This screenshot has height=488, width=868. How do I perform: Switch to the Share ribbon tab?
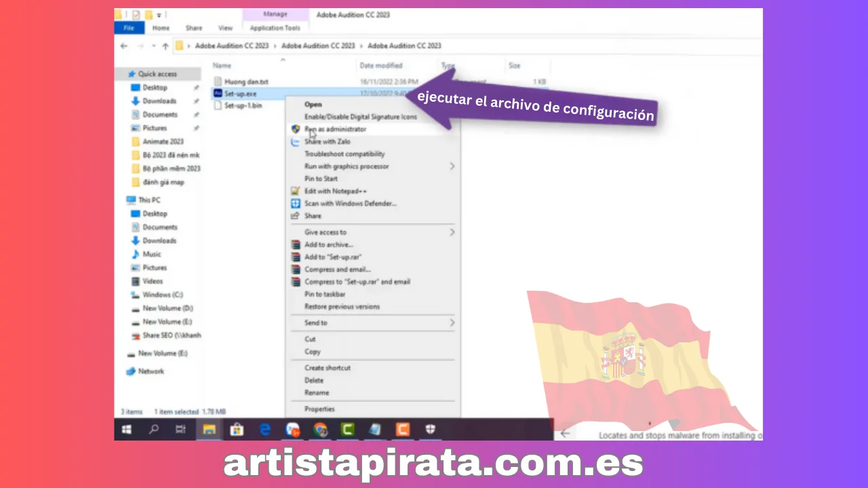[194, 28]
